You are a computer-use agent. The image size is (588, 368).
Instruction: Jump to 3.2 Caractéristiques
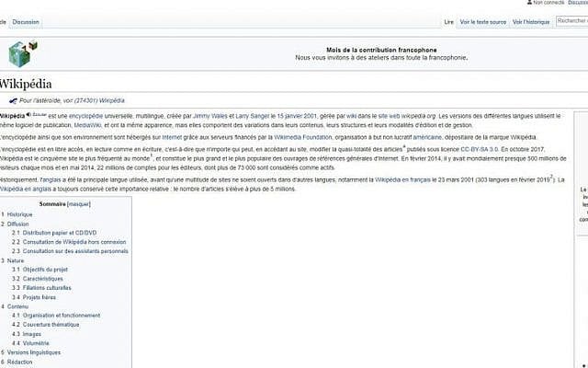tap(38, 279)
